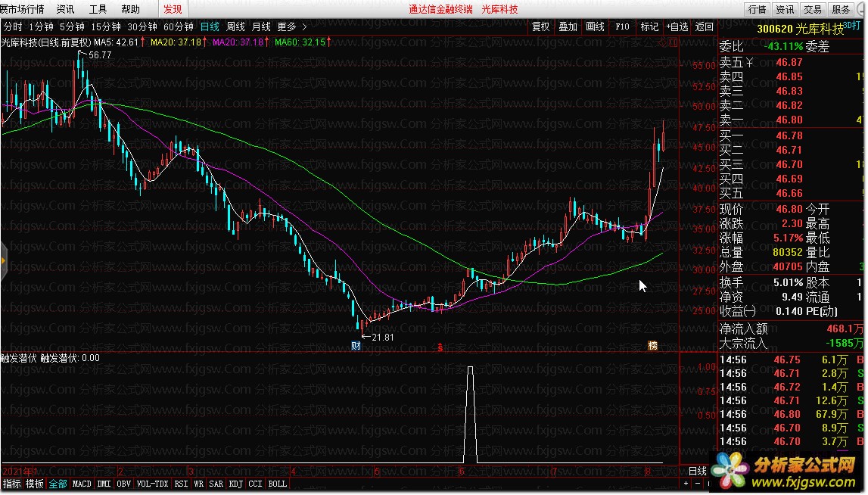Switch indicator to KDJ
The image size is (868, 495).
pos(236,484)
